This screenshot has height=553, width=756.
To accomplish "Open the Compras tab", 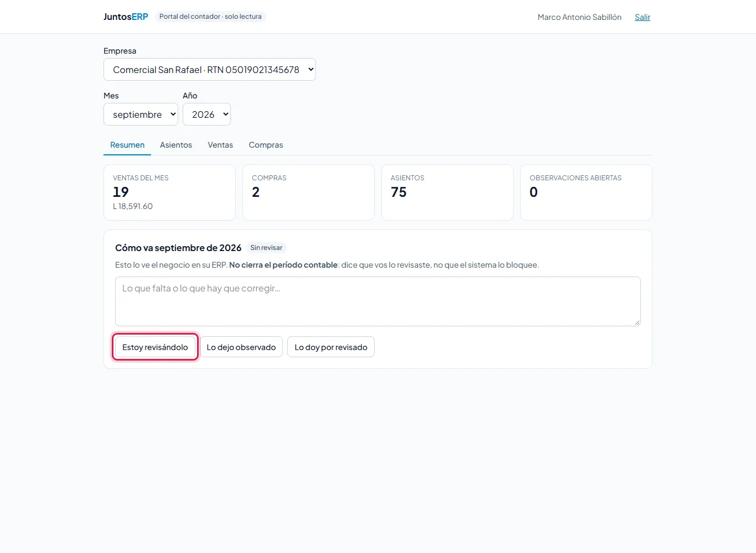I will click(x=266, y=145).
